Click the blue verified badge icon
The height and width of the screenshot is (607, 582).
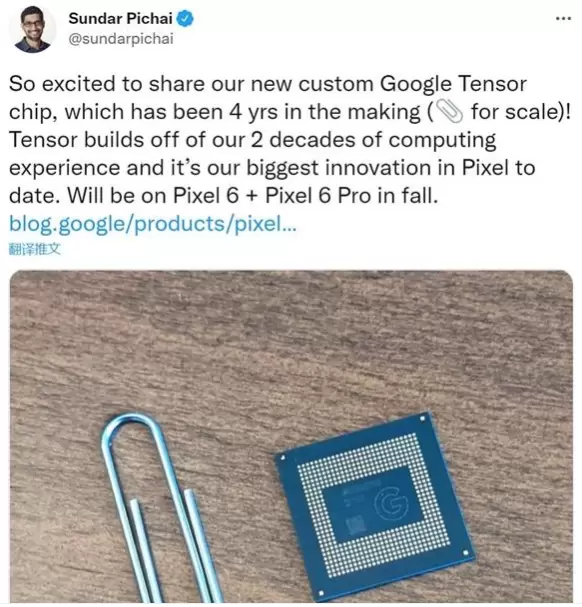point(185,19)
